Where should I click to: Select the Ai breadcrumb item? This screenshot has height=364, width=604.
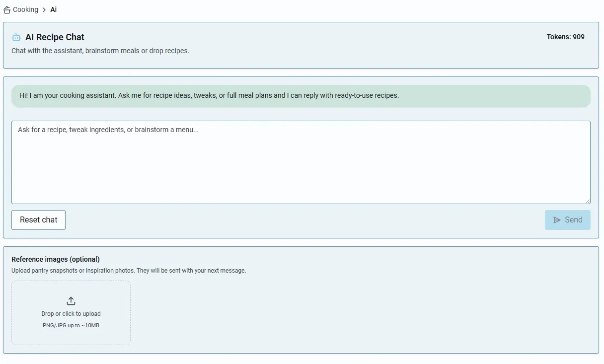(54, 9)
